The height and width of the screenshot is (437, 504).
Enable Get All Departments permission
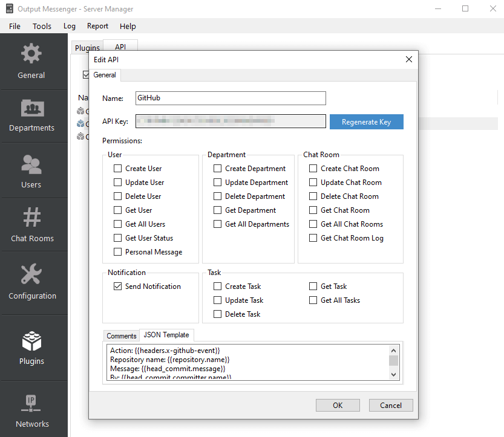tap(218, 224)
